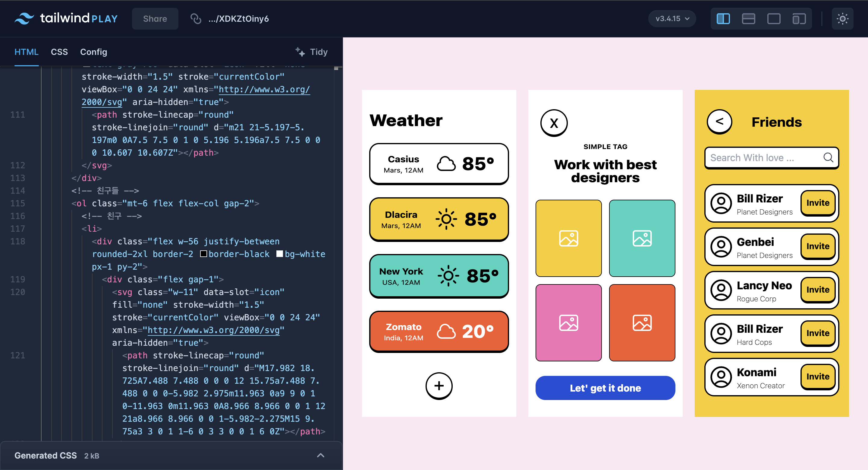Click line number 115 in the gutter

17,203
